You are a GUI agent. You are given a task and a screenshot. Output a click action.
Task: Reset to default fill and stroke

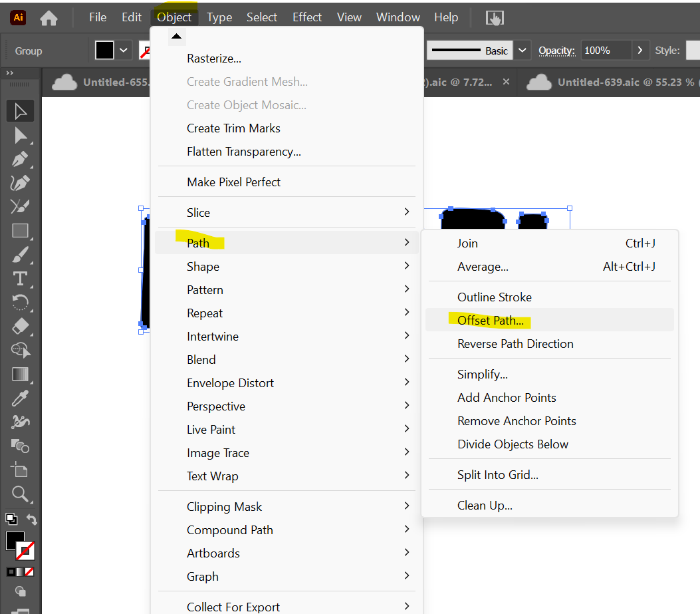pyautogui.click(x=11, y=519)
